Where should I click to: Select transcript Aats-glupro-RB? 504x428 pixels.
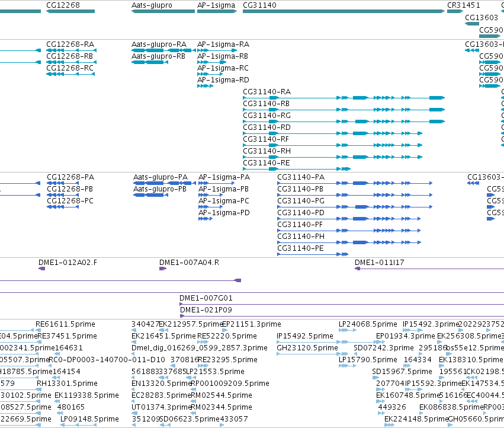pyautogui.click(x=158, y=56)
